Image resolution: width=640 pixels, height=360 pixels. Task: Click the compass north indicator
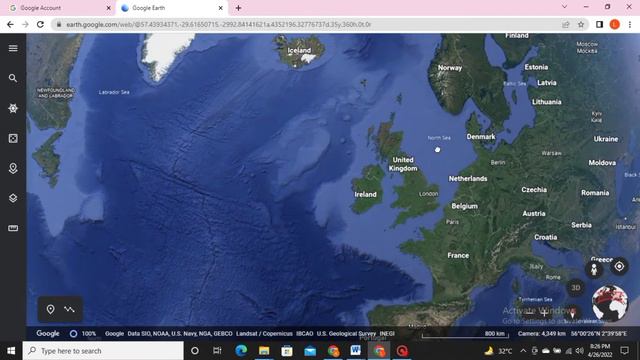coord(572,313)
